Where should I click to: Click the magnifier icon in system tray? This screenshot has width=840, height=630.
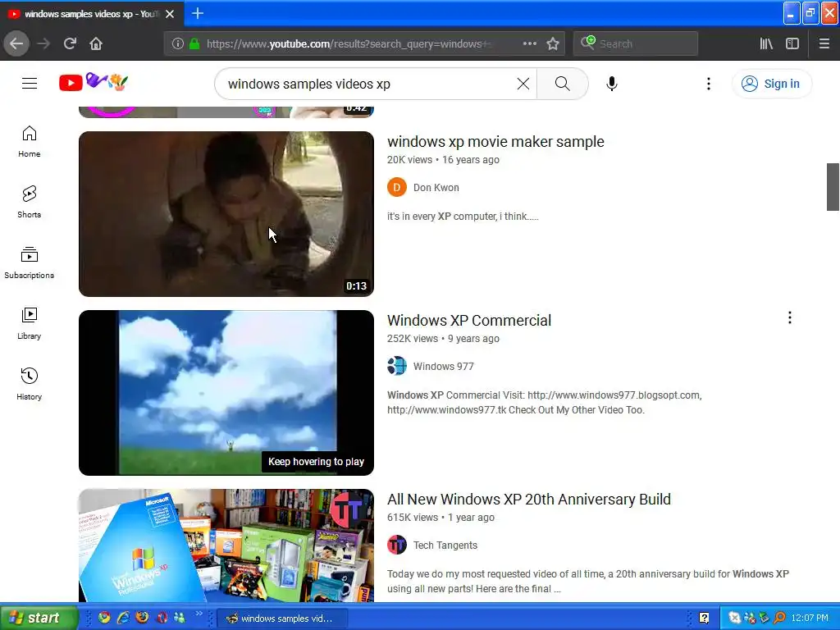779,618
